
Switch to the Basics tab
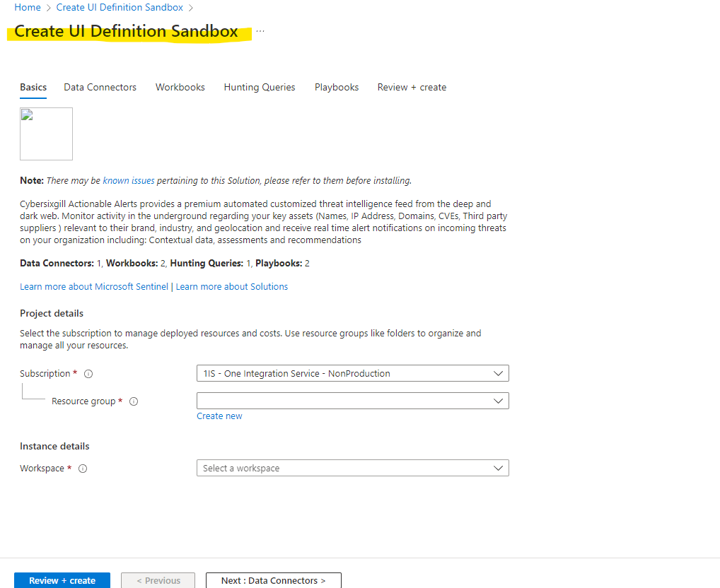coord(33,87)
